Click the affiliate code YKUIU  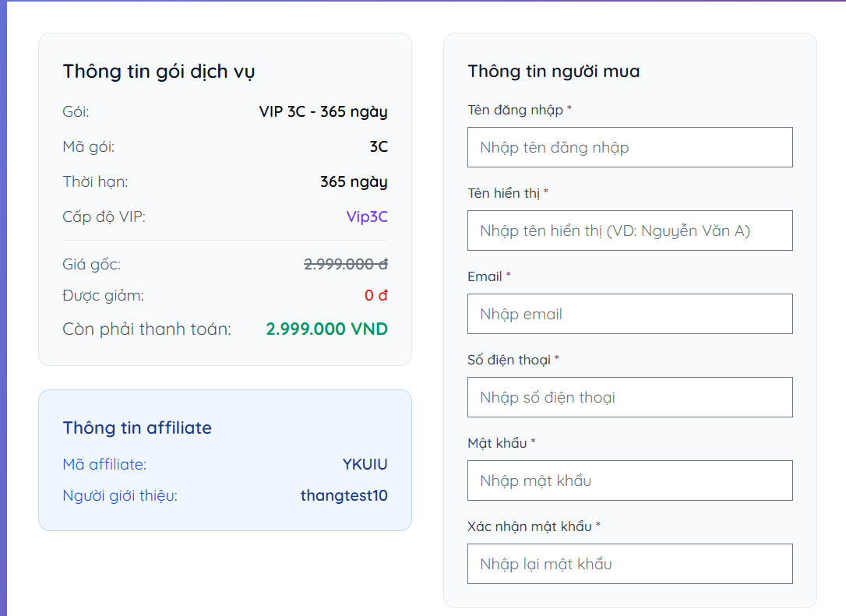(365, 465)
